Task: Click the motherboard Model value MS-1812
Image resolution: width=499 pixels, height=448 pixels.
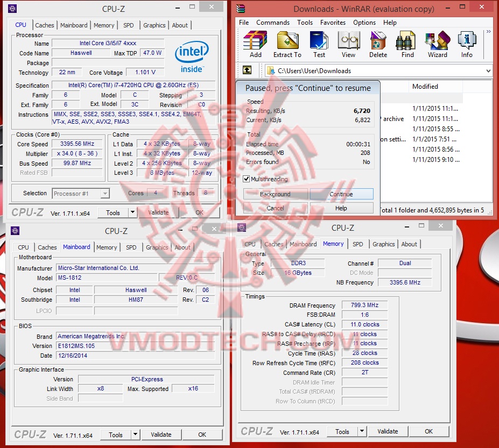Action: tap(107, 278)
